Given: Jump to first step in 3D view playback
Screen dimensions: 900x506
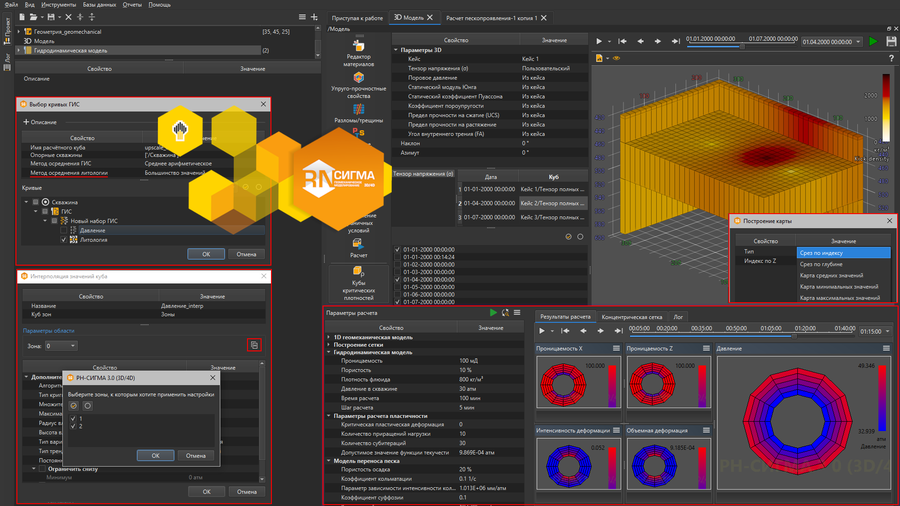Looking at the screenshot, I should [622, 41].
